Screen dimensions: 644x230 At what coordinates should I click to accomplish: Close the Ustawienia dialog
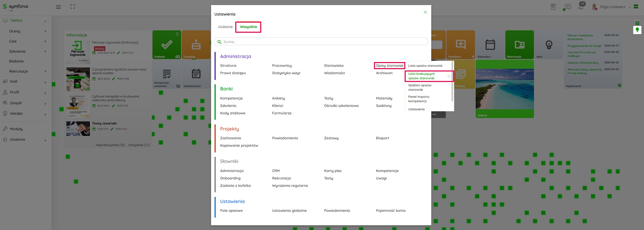(425, 12)
